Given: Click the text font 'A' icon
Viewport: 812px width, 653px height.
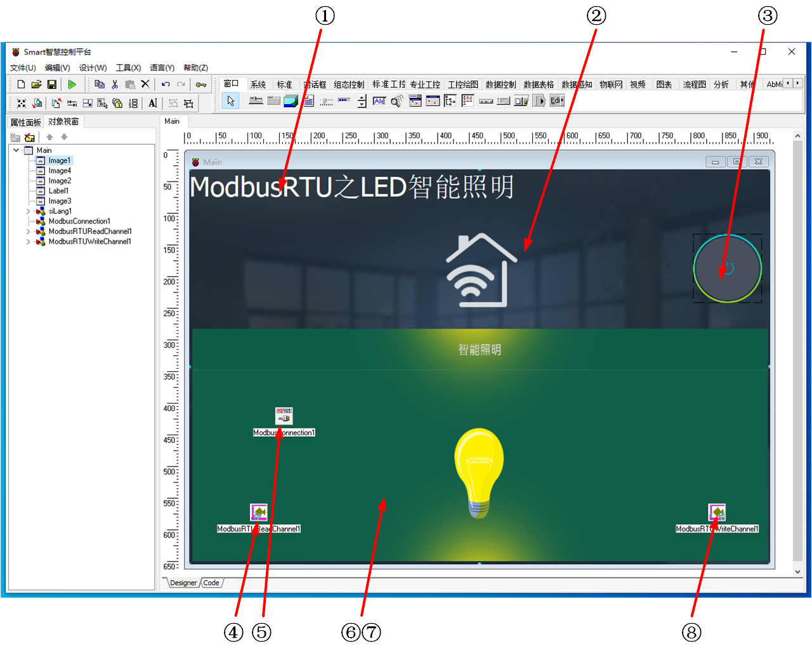Looking at the screenshot, I should coord(153,103).
